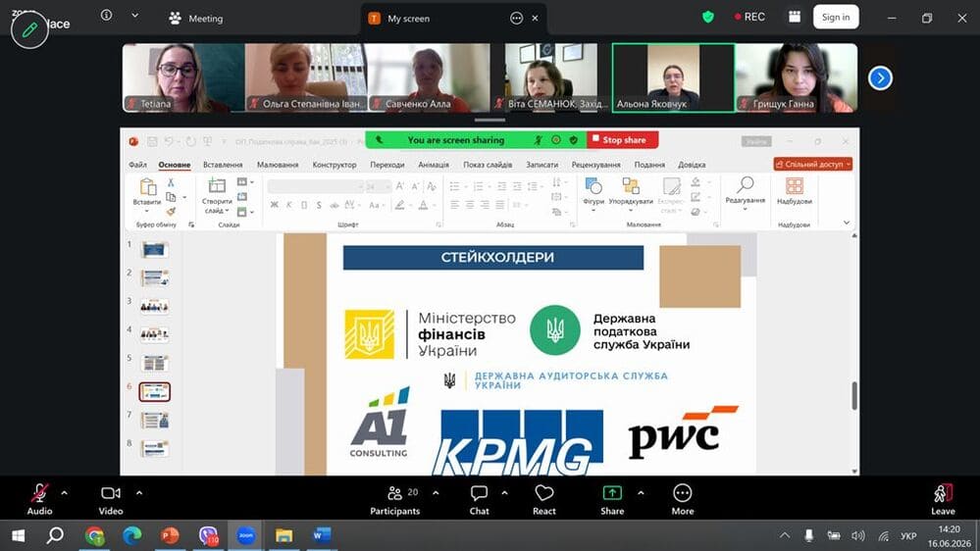Open the Вставлення ribbon tab

(223, 165)
